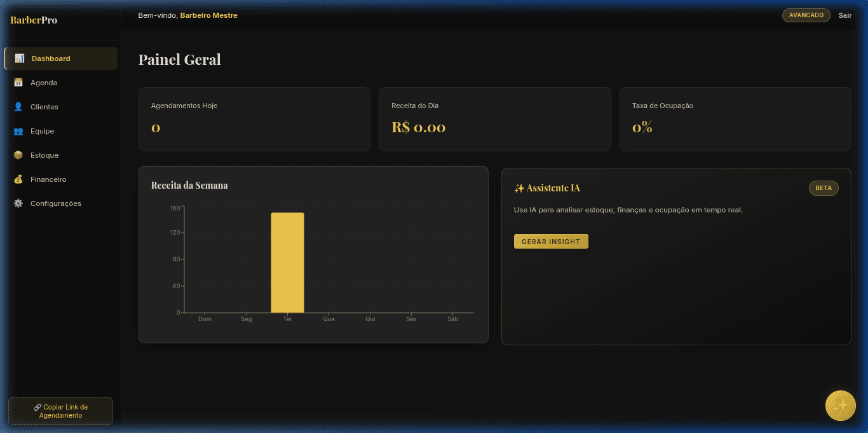Click the Clientes person icon
Viewport: 868px width, 433px height.
[x=18, y=107]
